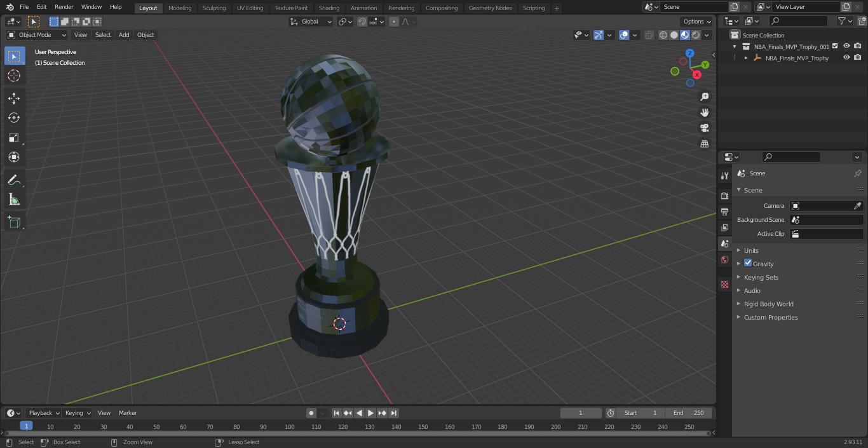This screenshot has height=448, width=868.
Task: Open the File menu
Action: pyautogui.click(x=24, y=7)
